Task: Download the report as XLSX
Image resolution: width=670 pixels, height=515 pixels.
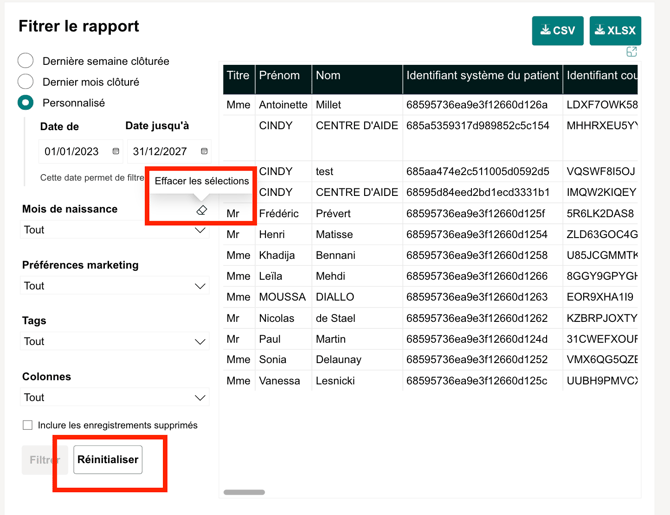Action: pyautogui.click(x=615, y=31)
